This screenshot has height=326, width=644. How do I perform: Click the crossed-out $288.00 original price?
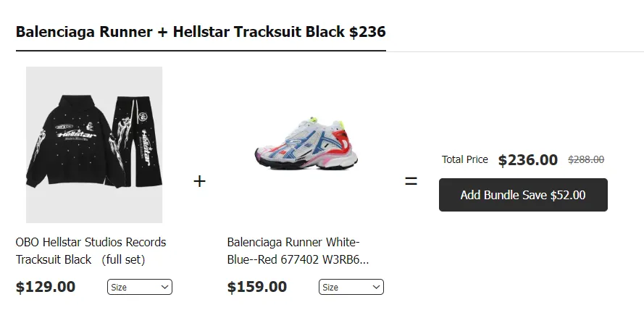pos(585,160)
